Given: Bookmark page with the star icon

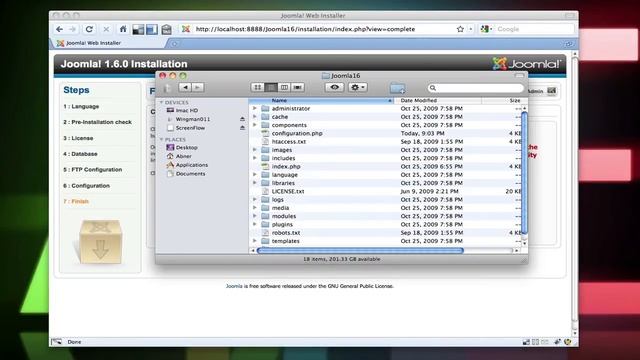Looking at the screenshot, I should pos(460,29).
